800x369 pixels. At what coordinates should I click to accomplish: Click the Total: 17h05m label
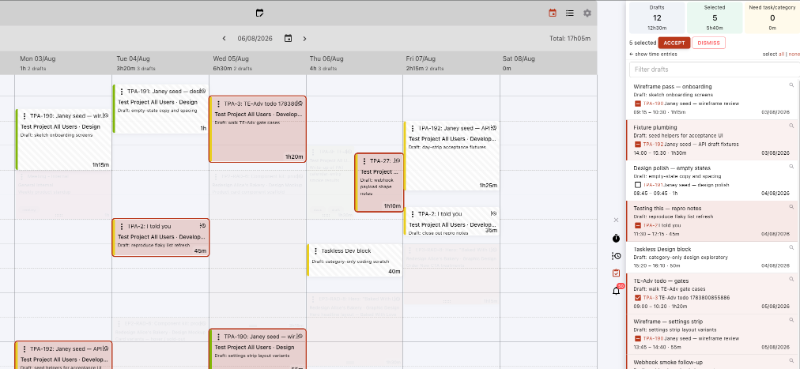coord(570,38)
